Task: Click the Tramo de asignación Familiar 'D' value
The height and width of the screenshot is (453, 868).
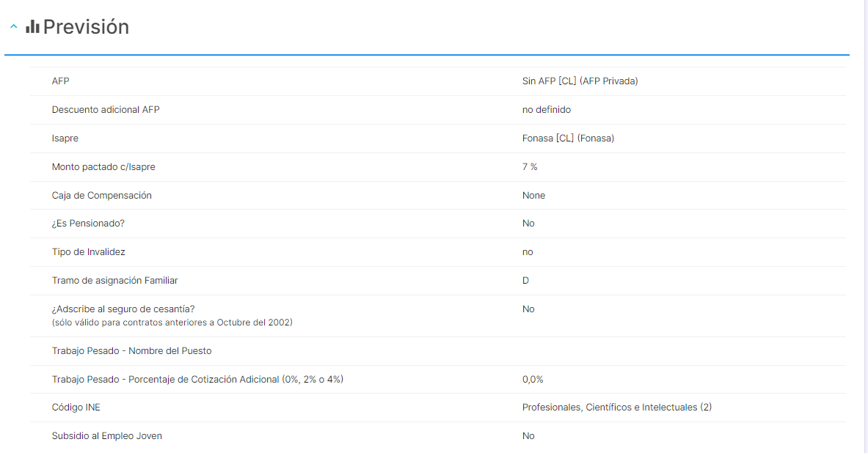Action: (x=525, y=281)
